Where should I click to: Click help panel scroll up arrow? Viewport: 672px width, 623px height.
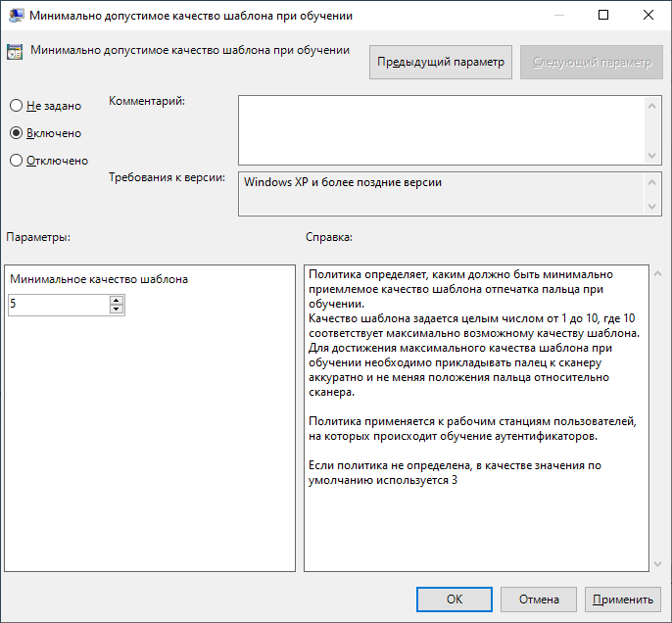[x=658, y=273]
